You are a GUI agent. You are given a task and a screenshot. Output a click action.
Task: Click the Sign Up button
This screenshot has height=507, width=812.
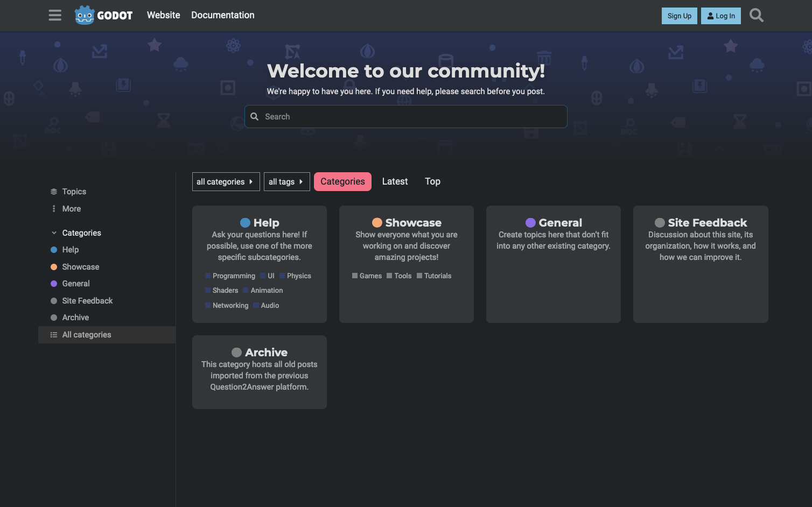pyautogui.click(x=679, y=16)
